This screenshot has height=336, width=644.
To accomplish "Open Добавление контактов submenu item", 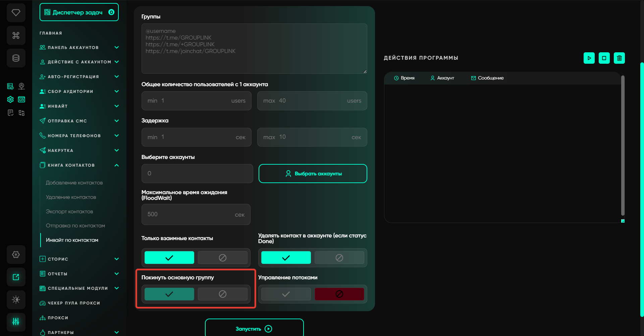I will point(74,183).
